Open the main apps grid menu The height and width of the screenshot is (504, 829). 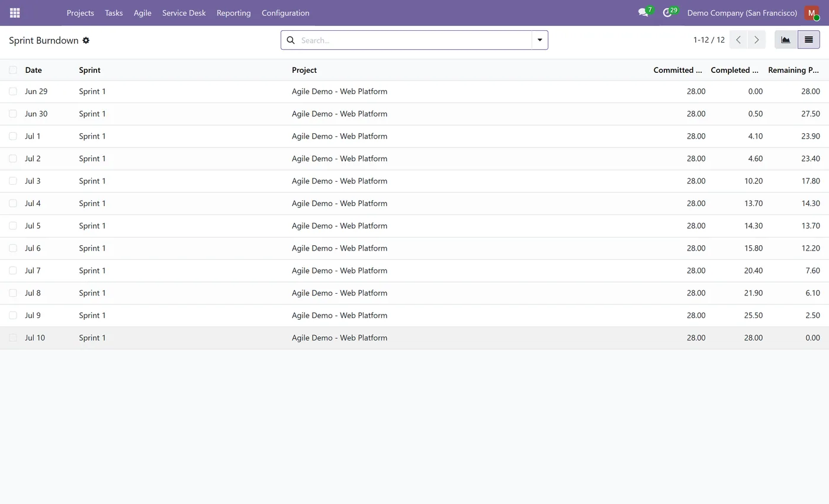coord(15,12)
